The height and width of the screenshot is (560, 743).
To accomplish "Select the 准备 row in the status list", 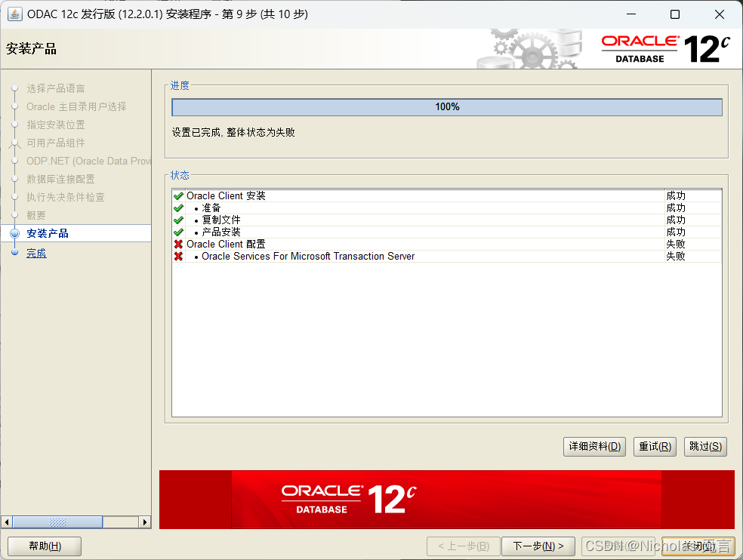I will pyautogui.click(x=212, y=208).
